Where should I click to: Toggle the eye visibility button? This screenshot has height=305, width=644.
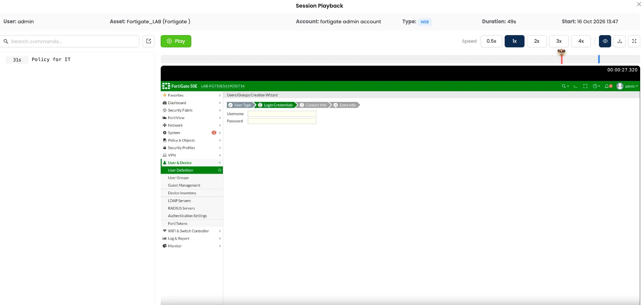coord(605,41)
